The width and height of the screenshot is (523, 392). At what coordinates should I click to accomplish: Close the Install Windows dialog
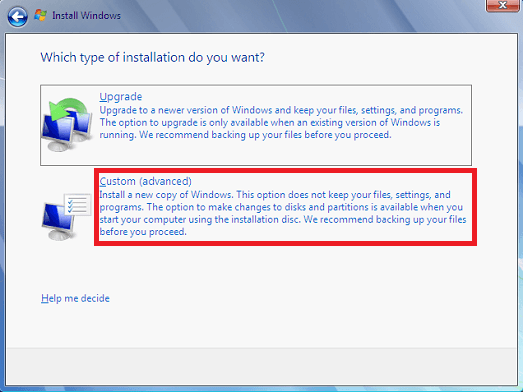click(502, 5)
